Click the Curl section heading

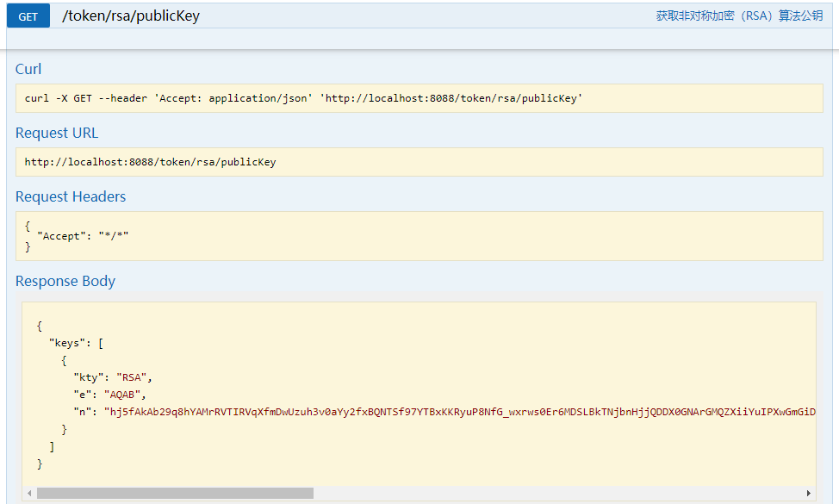[28, 69]
